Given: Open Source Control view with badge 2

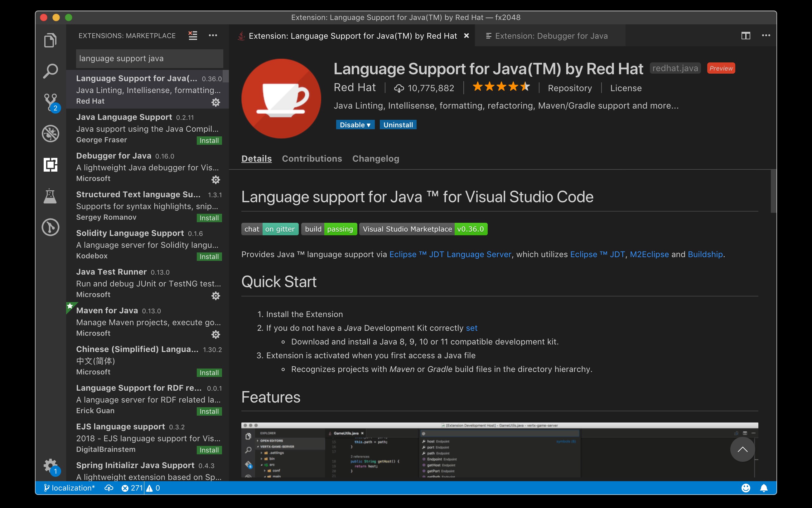Looking at the screenshot, I should click(50, 101).
